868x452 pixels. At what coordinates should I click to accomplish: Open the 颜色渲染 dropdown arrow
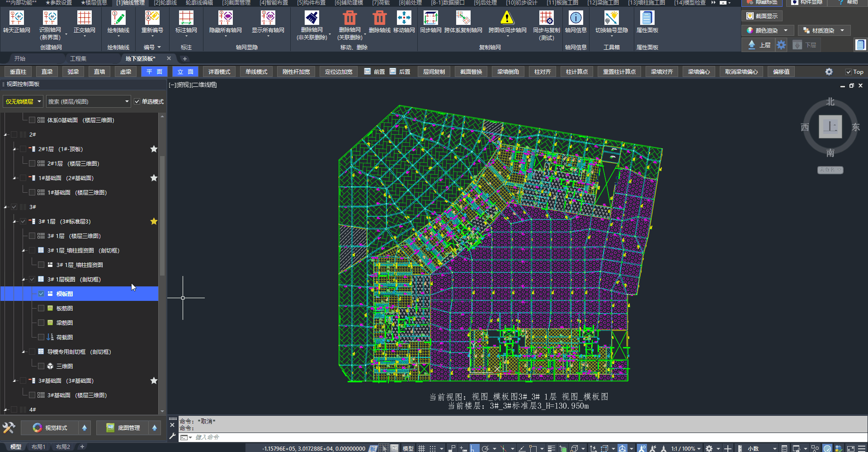point(786,31)
